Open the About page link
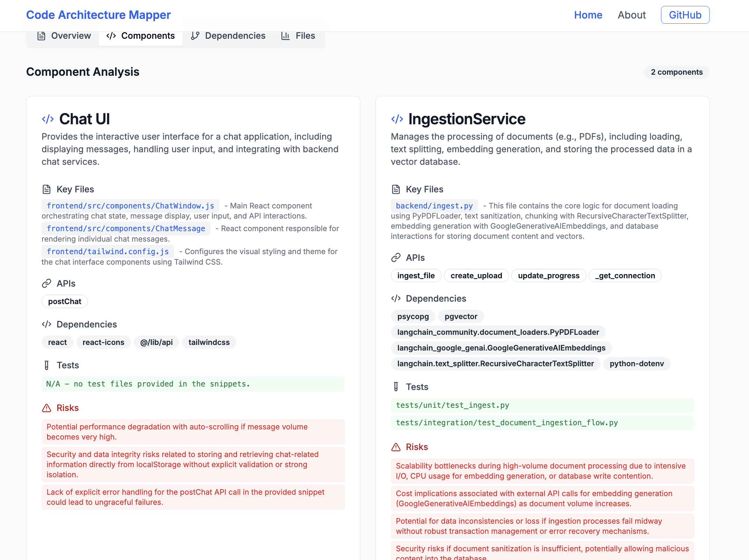Image resolution: width=749 pixels, height=560 pixels. [632, 15]
